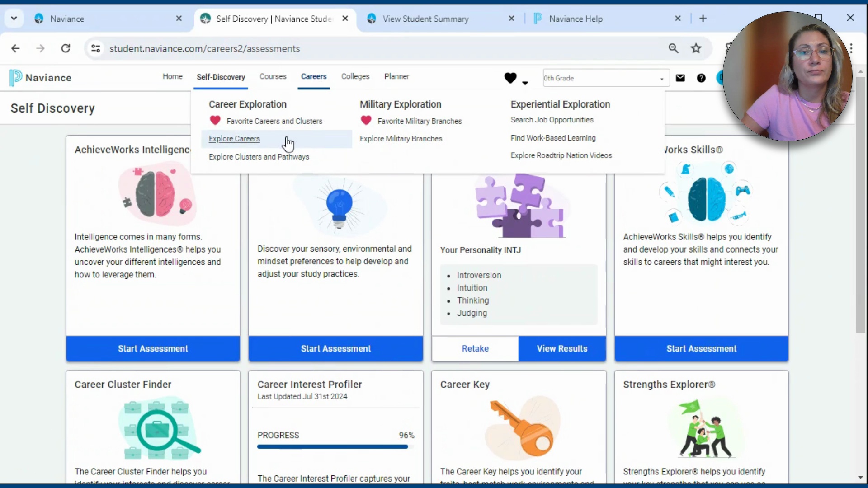Close the Naviance Help tab
This screenshot has width=868, height=488.
[678, 19]
